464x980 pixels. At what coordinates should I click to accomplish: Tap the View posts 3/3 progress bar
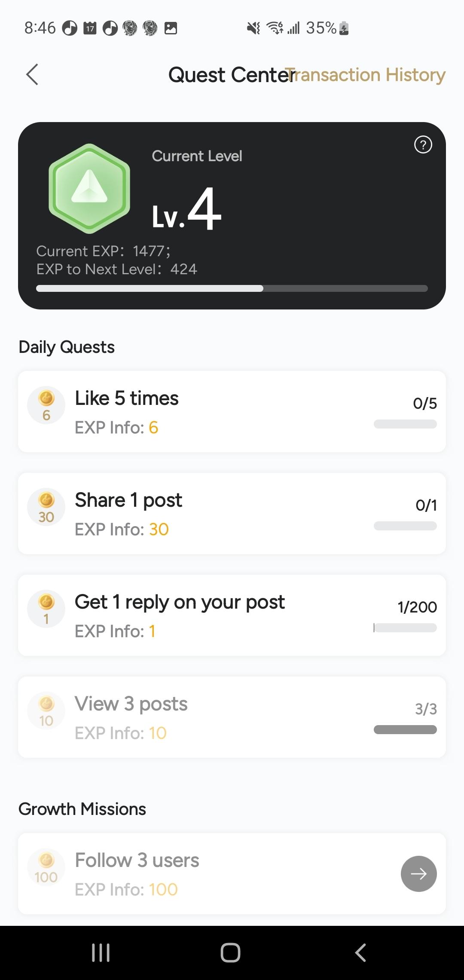(405, 729)
